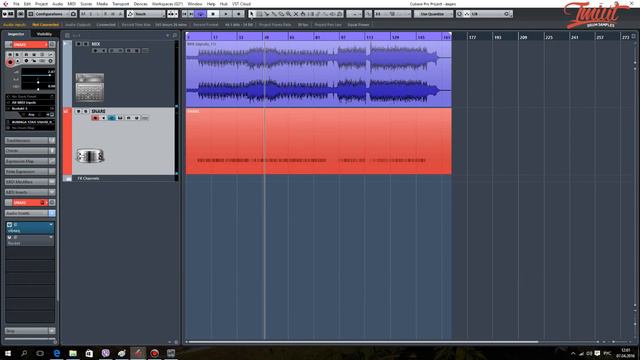This screenshot has height=360, width=640.
Task: Expand the Expression Map inspector section
Action: [x=30, y=161]
